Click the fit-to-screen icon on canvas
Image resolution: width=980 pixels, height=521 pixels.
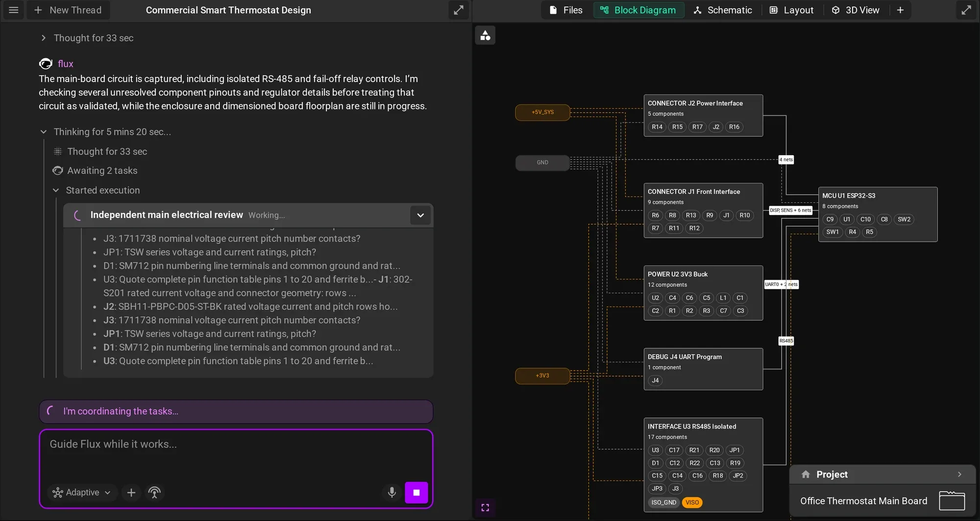click(x=485, y=507)
